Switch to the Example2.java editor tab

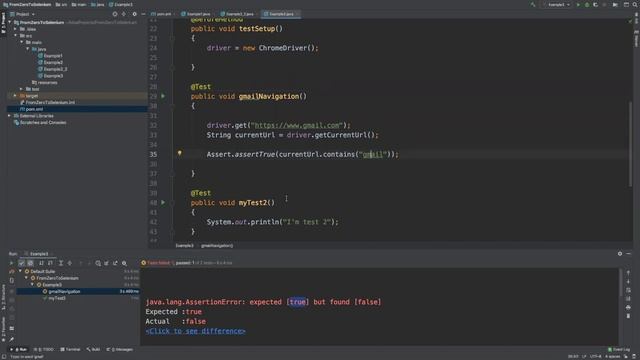point(196,14)
